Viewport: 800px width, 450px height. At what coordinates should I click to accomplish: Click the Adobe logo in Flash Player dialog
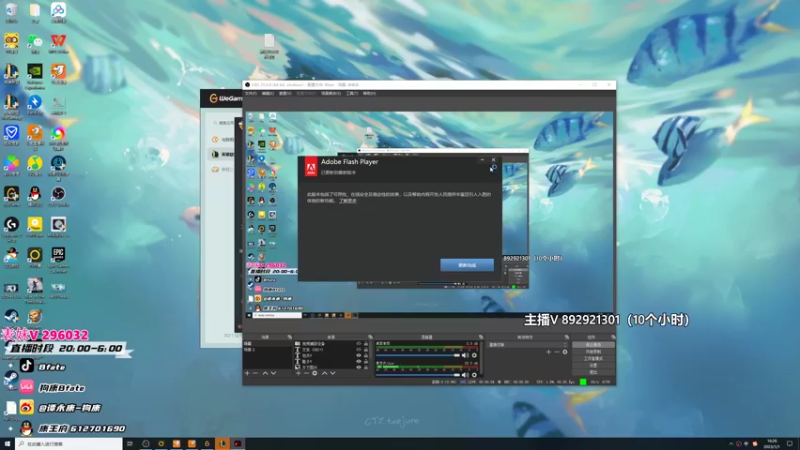click(311, 167)
